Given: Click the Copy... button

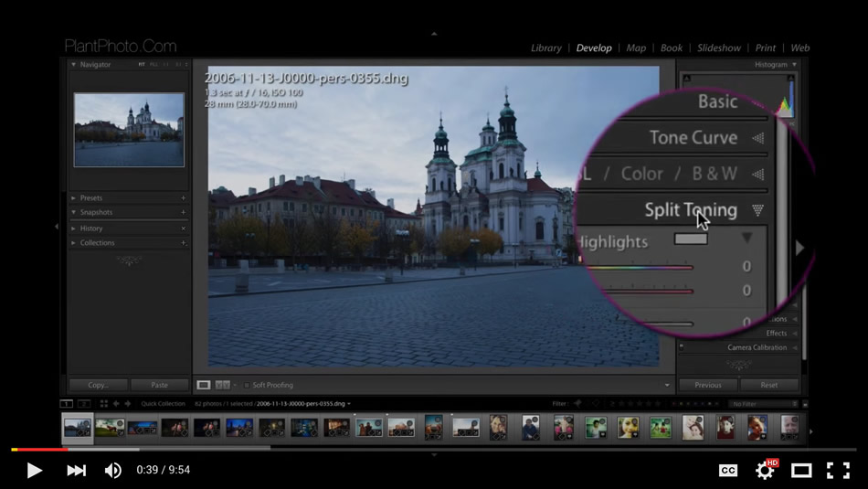Looking at the screenshot, I should click(99, 385).
